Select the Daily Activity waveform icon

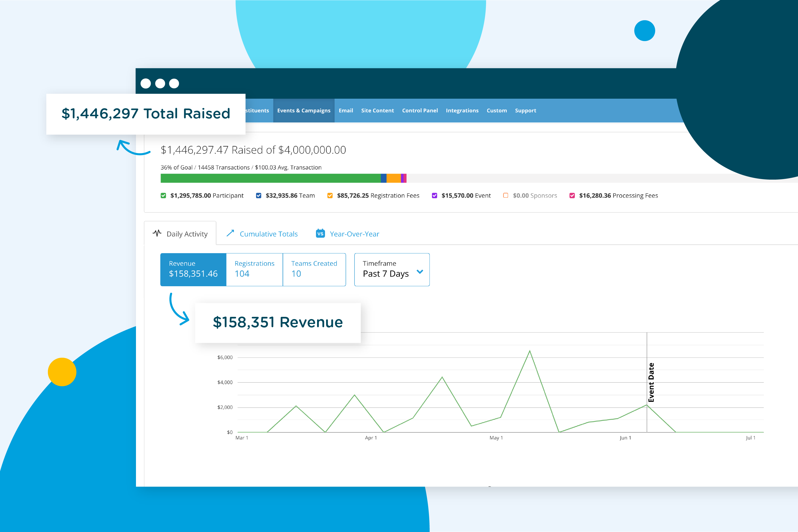point(157,233)
